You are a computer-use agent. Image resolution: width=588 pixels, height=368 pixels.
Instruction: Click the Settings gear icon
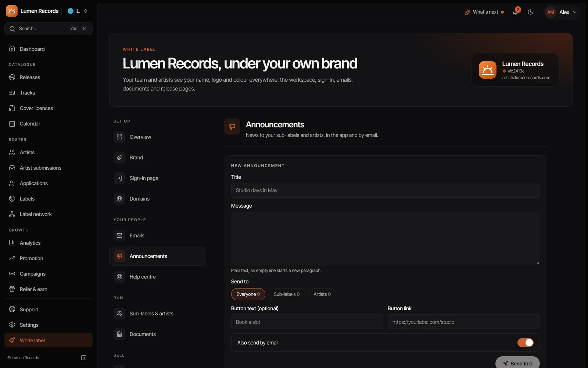click(12, 325)
